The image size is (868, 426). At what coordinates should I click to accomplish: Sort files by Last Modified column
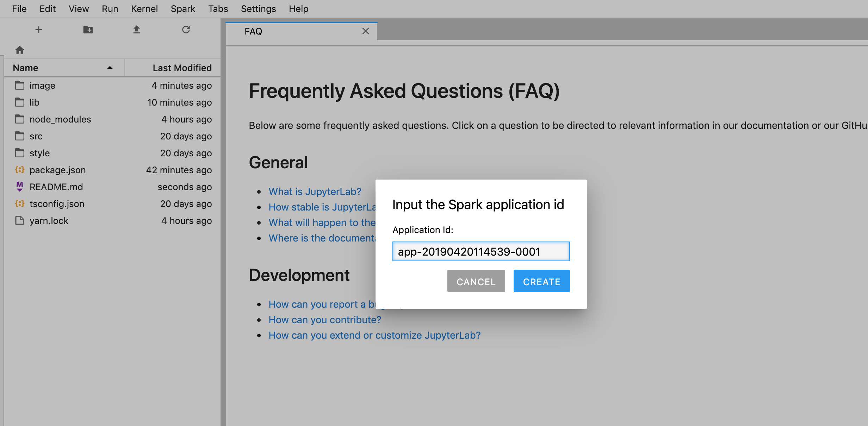[181, 68]
